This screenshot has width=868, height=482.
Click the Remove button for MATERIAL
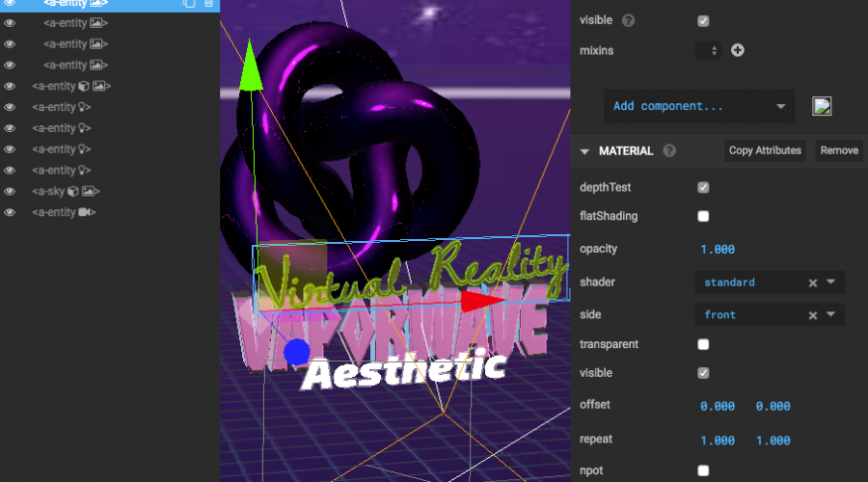click(839, 150)
